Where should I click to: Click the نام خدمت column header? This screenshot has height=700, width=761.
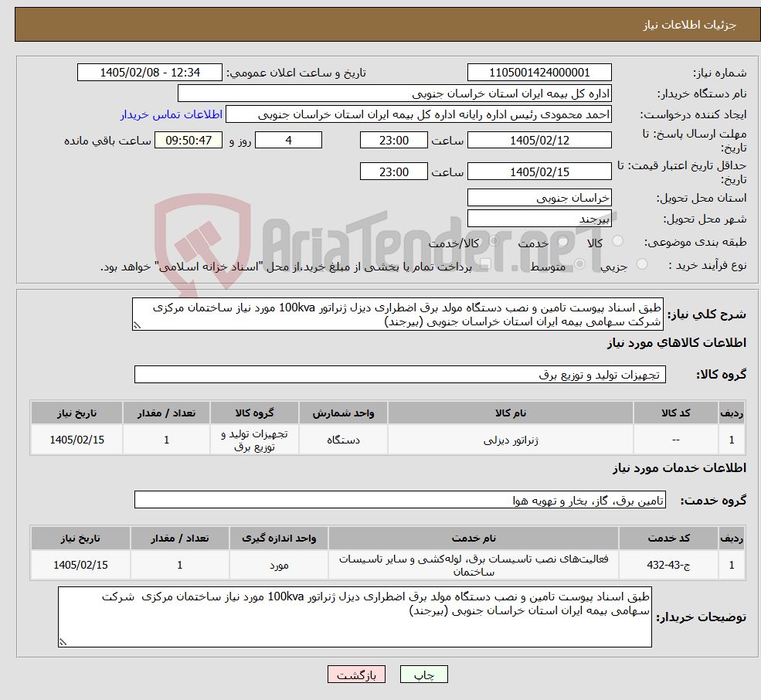click(474, 539)
